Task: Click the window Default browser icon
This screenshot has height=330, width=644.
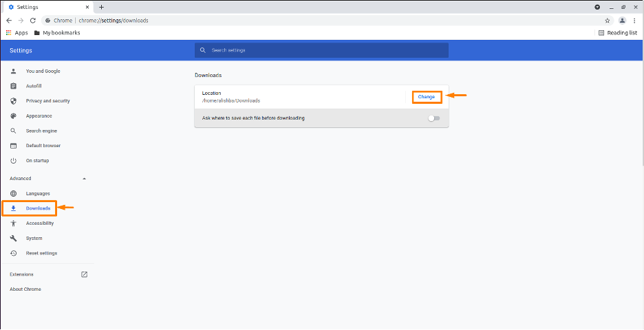Action: click(x=14, y=146)
